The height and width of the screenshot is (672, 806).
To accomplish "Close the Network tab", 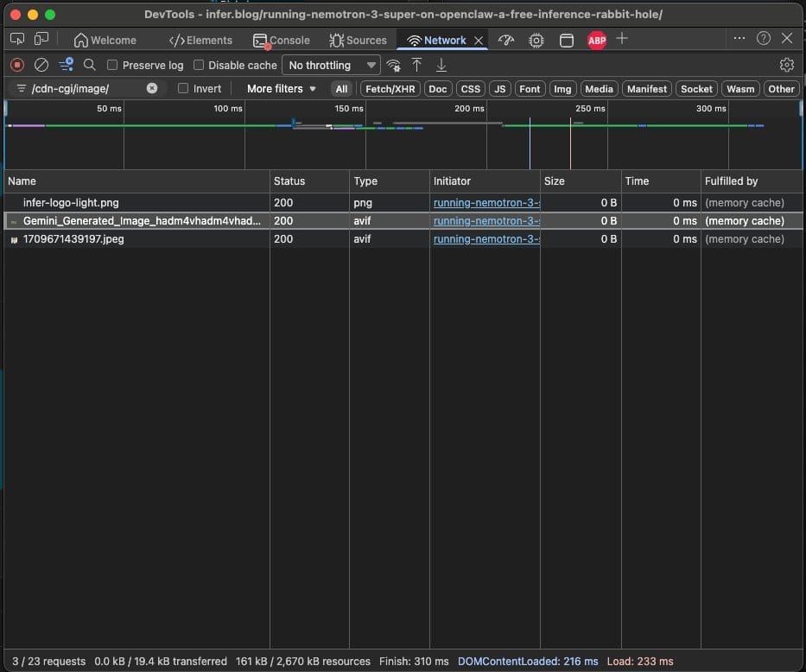I will 479,40.
